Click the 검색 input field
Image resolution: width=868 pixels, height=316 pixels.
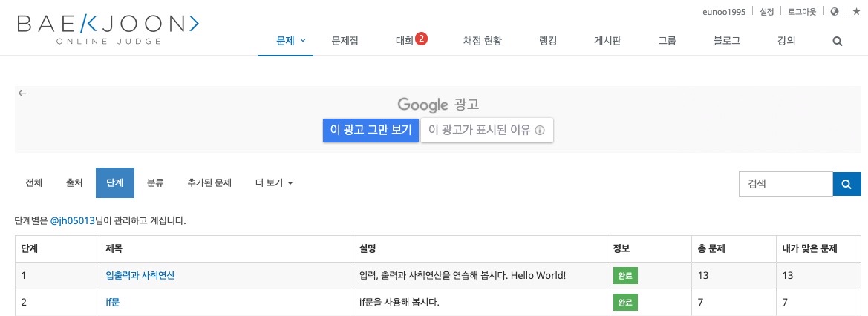tap(786, 184)
